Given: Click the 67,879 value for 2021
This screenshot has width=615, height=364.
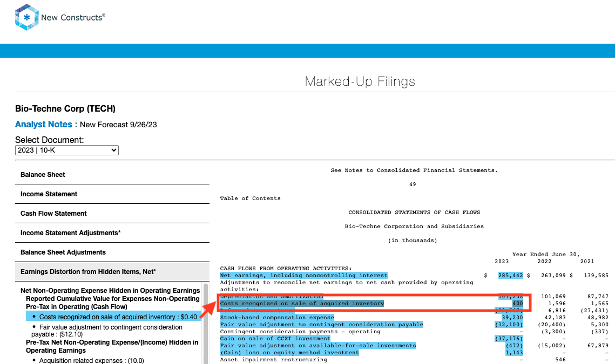Looking at the screenshot, I should (598, 346).
